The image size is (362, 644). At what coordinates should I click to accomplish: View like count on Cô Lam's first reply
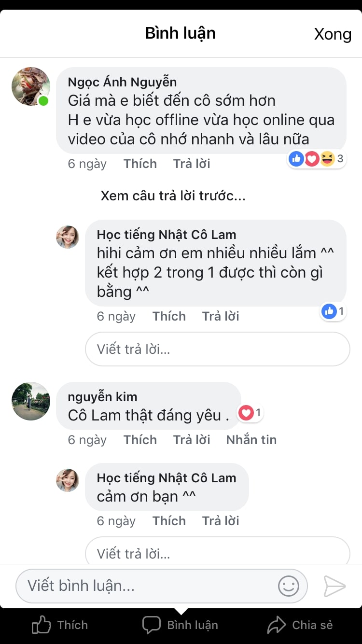coord(333,311)
